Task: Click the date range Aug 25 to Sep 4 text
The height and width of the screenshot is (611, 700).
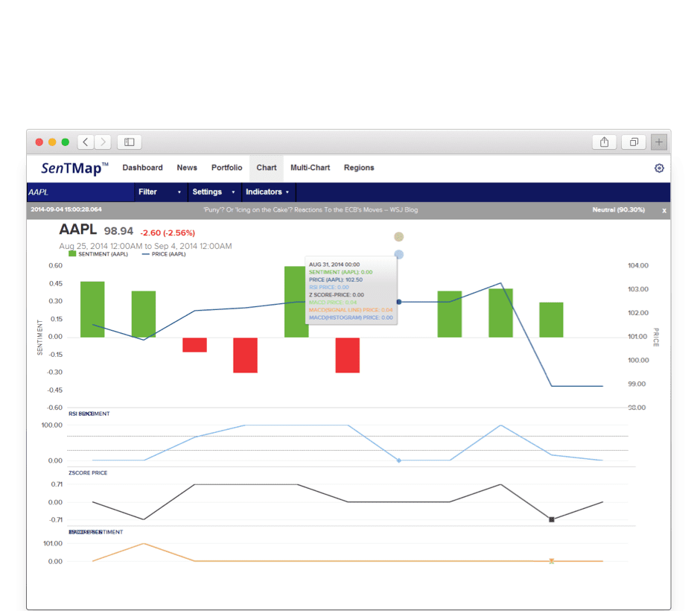Action: (x=145, y=246)
